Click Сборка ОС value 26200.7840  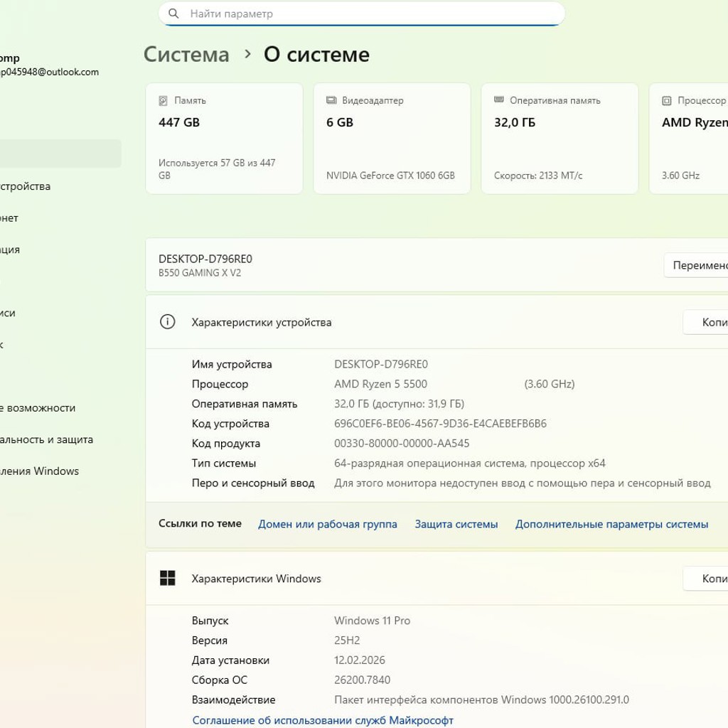pos(362,680)
